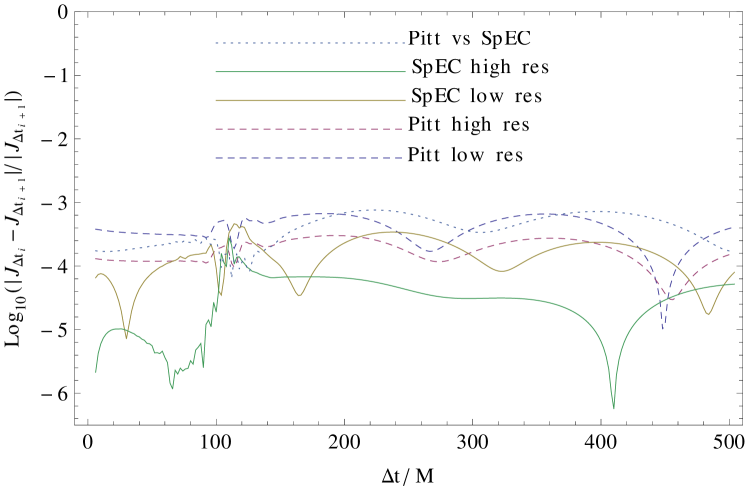The width and height of the screenshot is (747, 487).
Task: Click the dotted blue curve's broad central peak
Action: (372, 210)
